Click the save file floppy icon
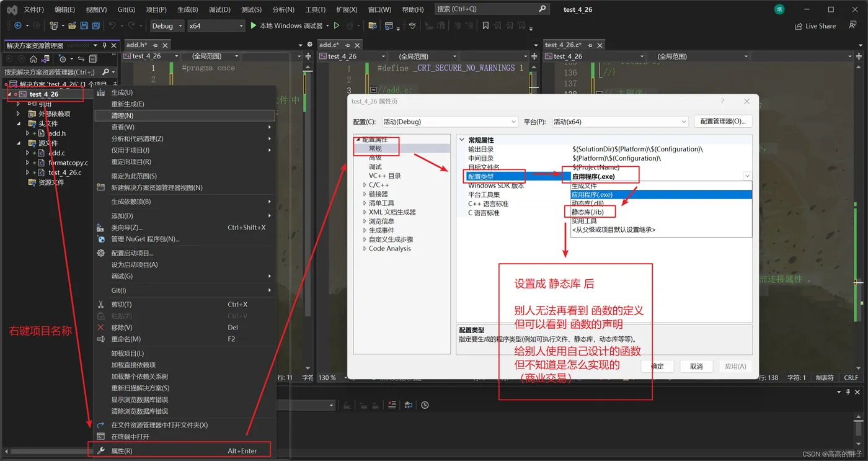The height and width of the screenshot is (461, 868). (x=84, y=26)
